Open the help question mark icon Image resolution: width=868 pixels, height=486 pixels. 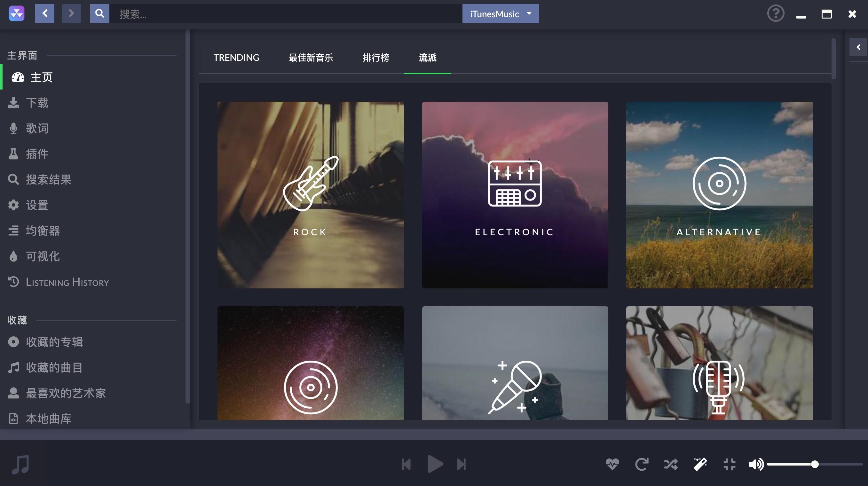775,14
